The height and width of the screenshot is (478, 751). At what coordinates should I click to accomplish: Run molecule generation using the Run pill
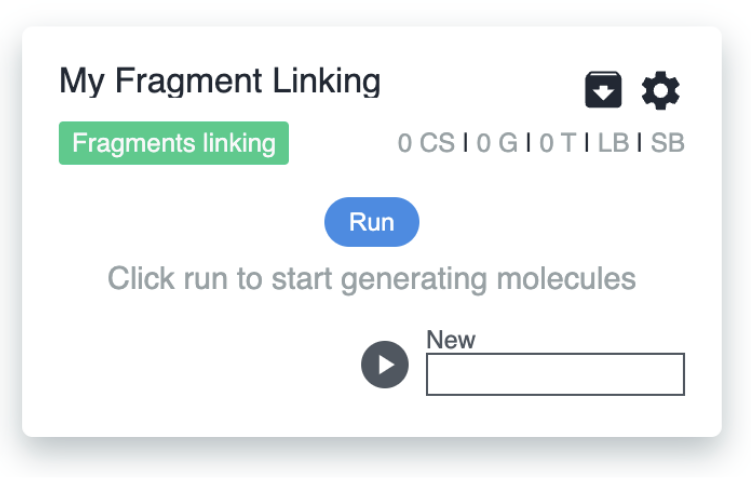372,222
